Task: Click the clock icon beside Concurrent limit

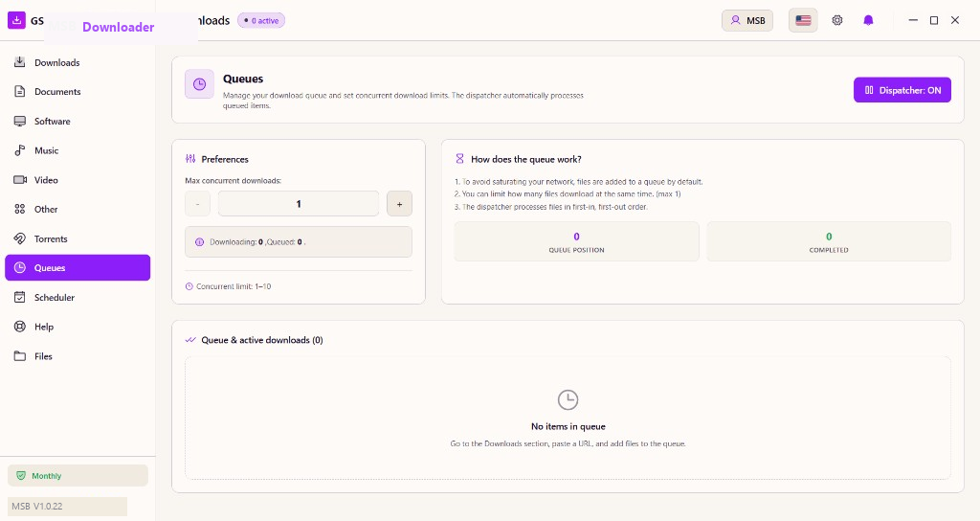Action: pyautogui.click(x=189, y=286)
